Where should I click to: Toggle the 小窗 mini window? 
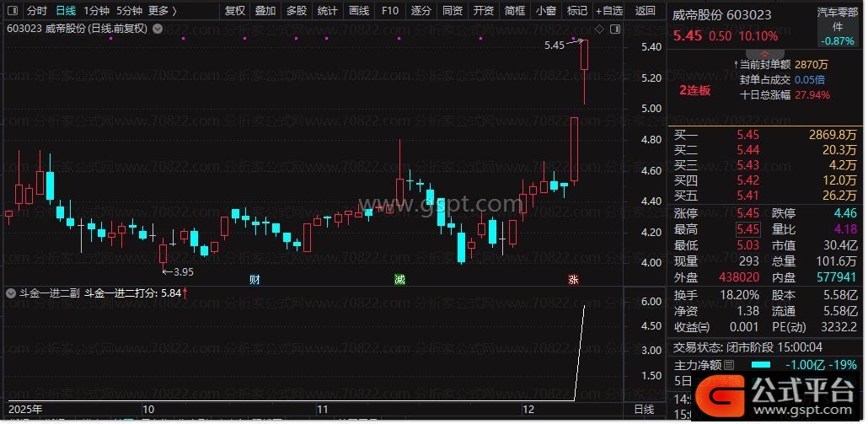click(546, 11)
